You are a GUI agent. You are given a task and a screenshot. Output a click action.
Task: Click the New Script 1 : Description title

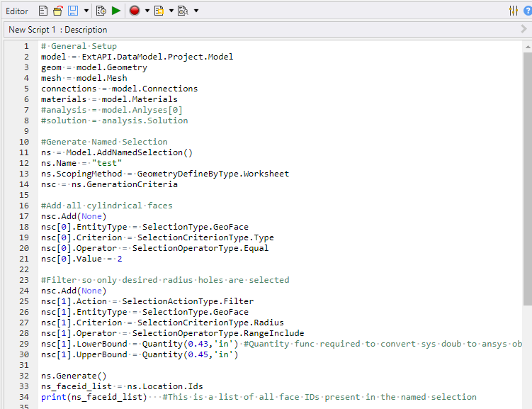(58, 30)
